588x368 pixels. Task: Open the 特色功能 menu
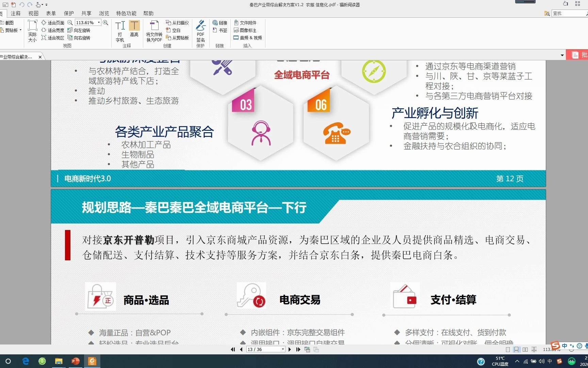126,13
